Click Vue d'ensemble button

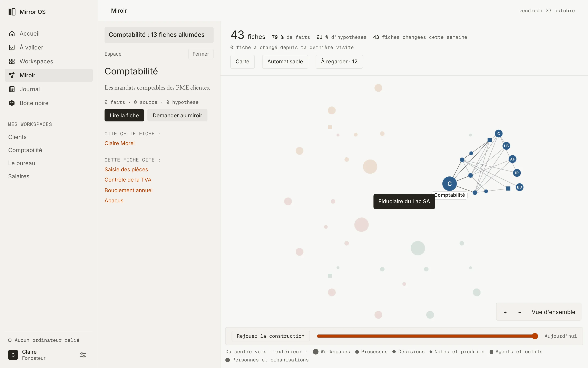pos(553,312)
